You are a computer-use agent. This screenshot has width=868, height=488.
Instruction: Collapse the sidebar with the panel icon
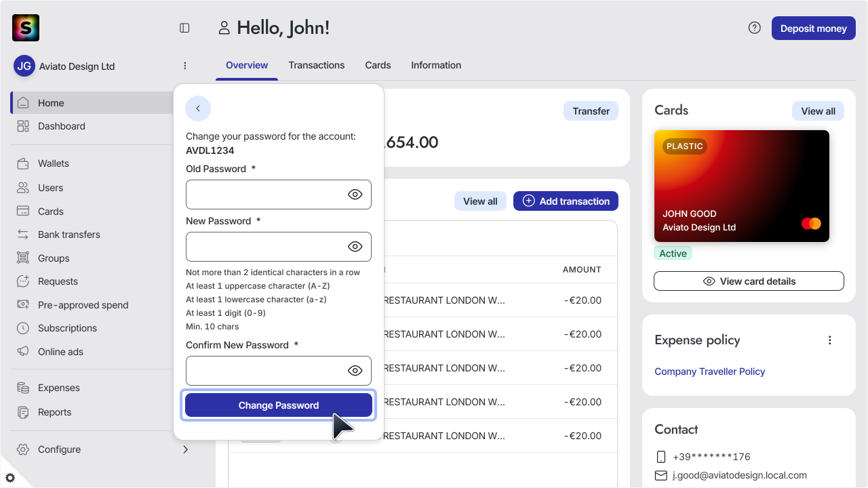tap(184, 28)
